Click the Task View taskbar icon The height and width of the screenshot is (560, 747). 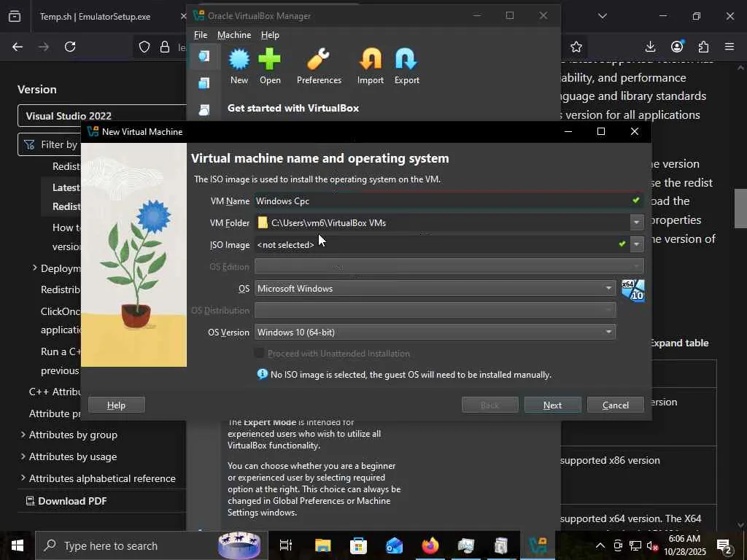(286, 545)
